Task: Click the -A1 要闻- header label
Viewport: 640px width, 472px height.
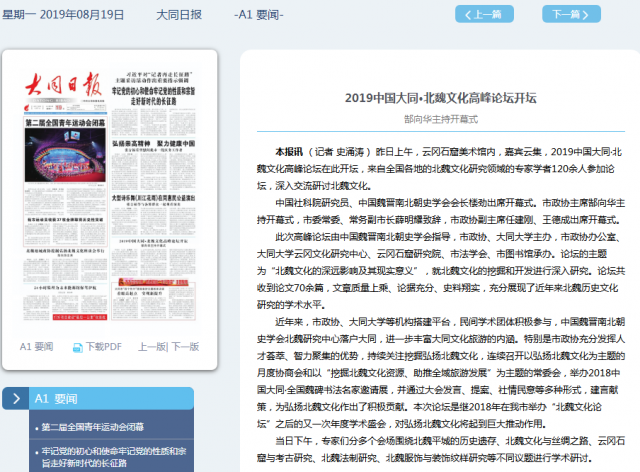Action: 259,15
